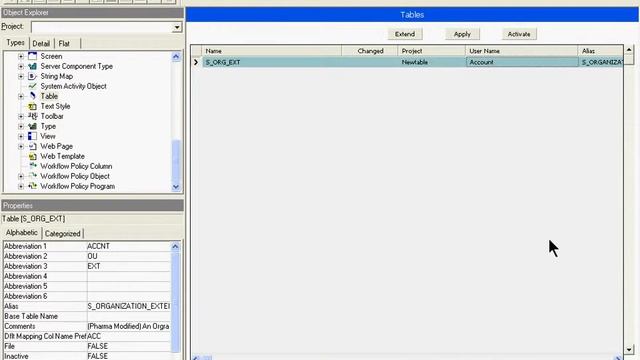Screen dimensions: 640x360
Task: Select the S_ORG_EXT name cell
Action: (272, 62)
